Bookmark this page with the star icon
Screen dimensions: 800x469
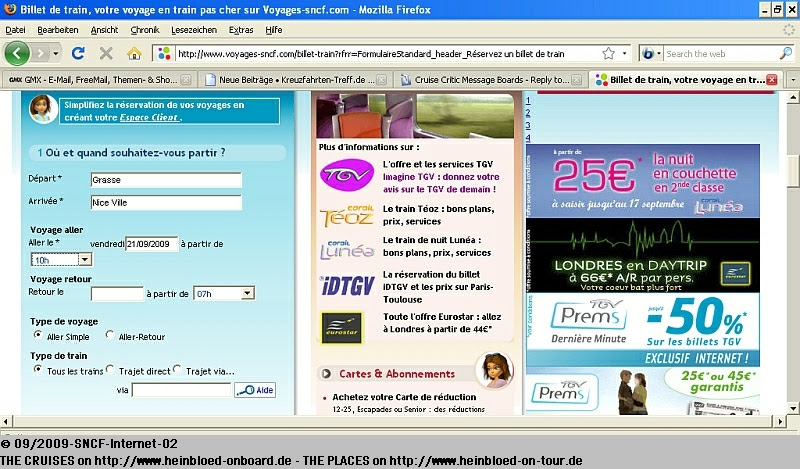(608, 53)
